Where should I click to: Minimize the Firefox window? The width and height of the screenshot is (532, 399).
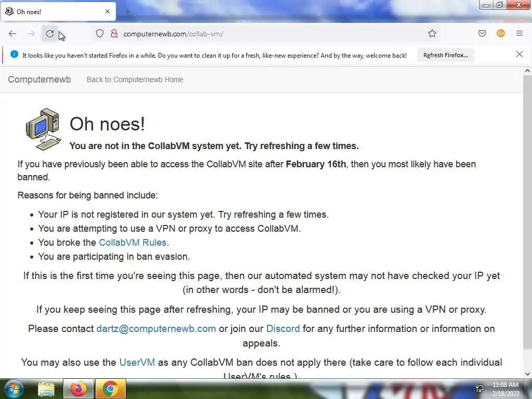[x=486, y=5]
